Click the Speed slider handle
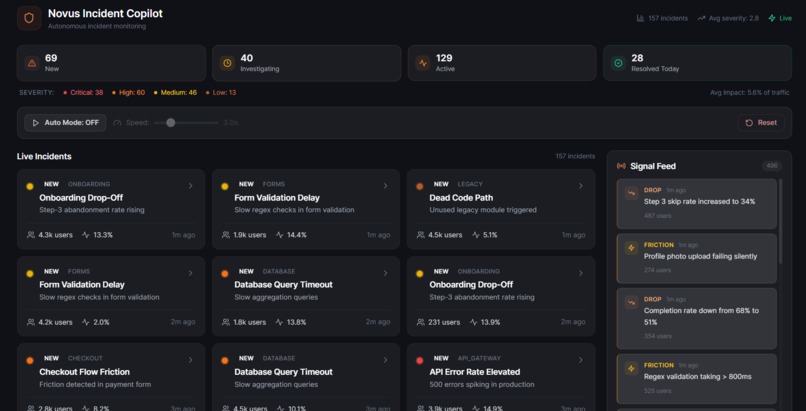 coord(171,123)
